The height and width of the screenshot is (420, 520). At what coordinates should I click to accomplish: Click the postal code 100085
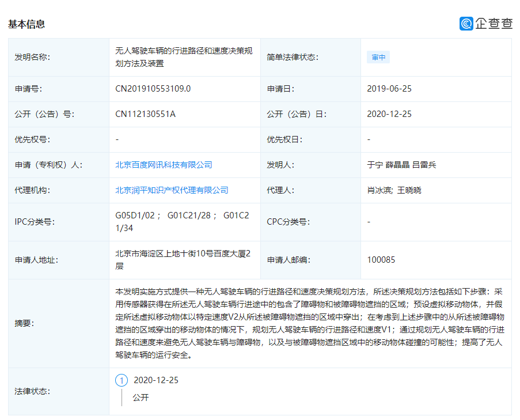pyautogui.click(x=381, y=260)
